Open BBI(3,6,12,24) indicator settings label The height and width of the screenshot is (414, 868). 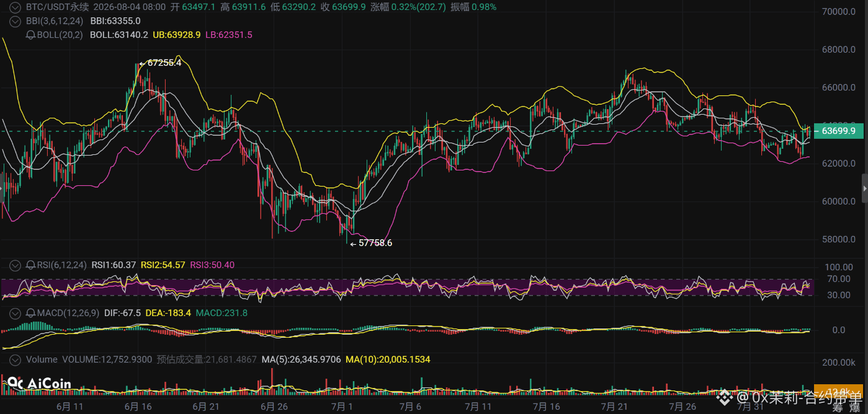tap(55, 20)
